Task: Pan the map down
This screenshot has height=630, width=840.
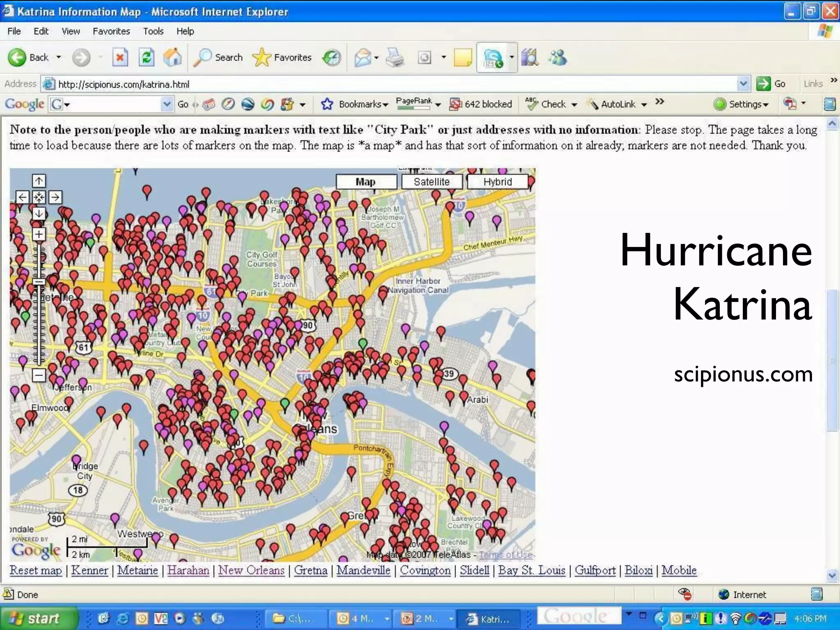Action: pyautogui.click(x=39, y=213)
